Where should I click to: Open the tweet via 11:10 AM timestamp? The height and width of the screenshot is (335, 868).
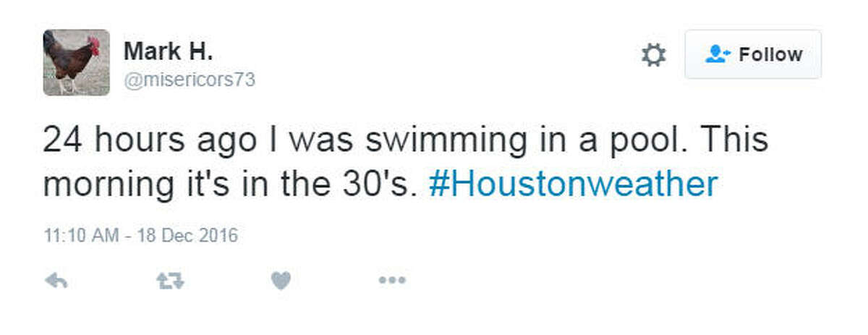pyautogui.click(x=140, y=235)
